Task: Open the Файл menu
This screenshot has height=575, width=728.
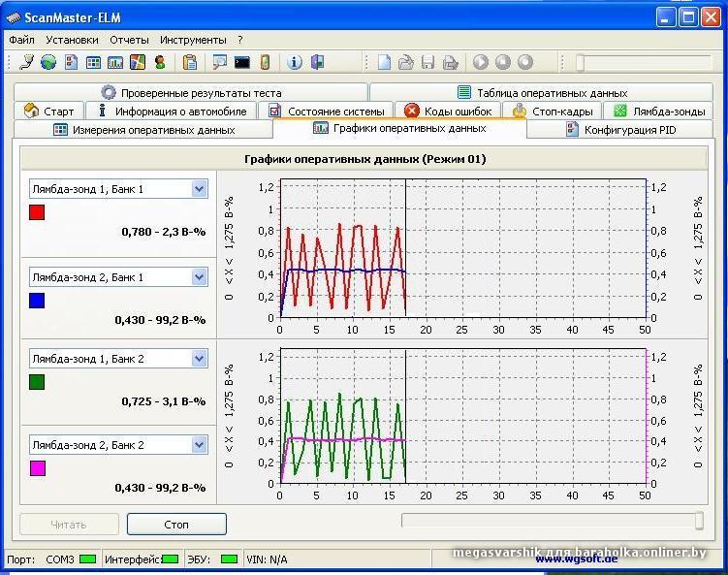Action: click(x=22, y=40)
